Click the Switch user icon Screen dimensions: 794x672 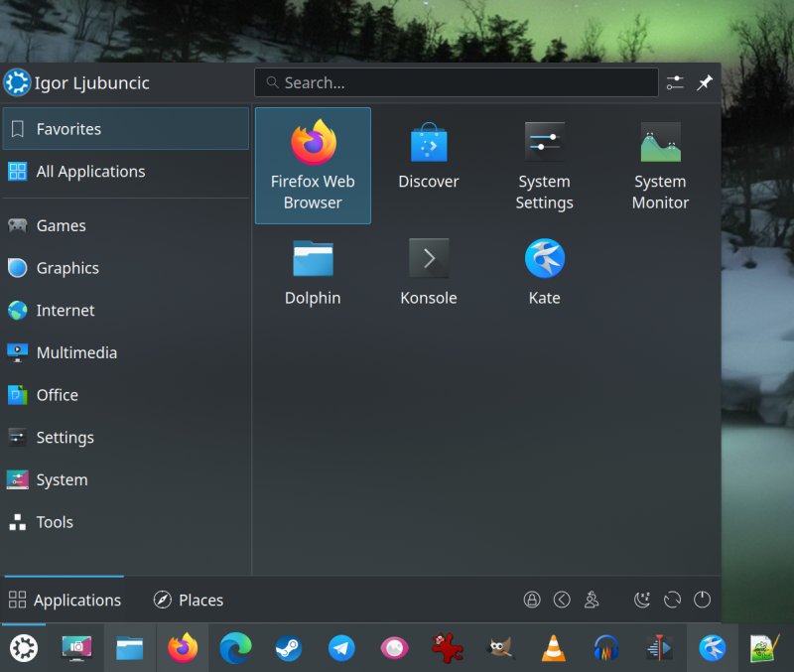pyautogui.click(x=592, y=600)
